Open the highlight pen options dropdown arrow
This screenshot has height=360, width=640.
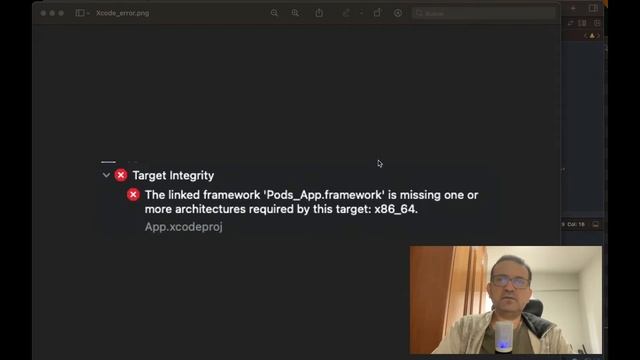click(x=362, y=13)
